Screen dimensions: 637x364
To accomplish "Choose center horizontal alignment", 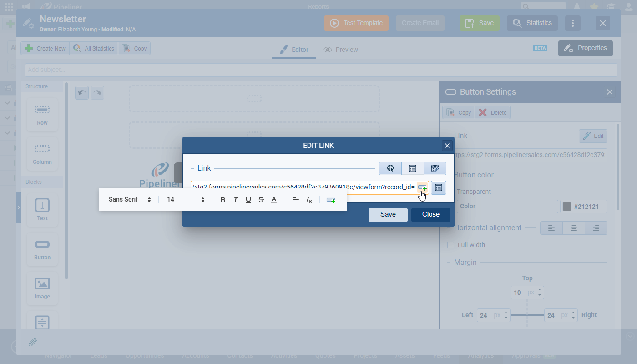I will 574,228.
